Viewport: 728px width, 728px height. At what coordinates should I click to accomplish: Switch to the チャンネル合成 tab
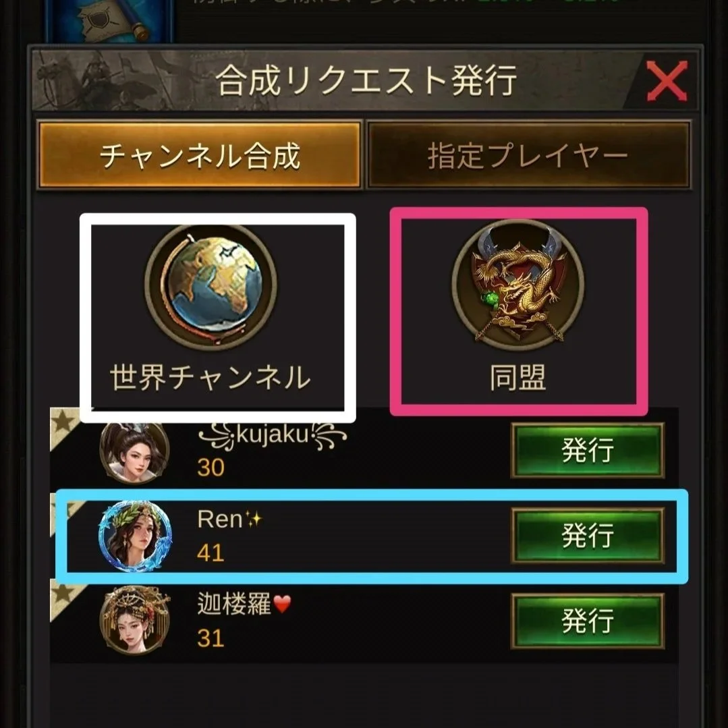[200, 155]
